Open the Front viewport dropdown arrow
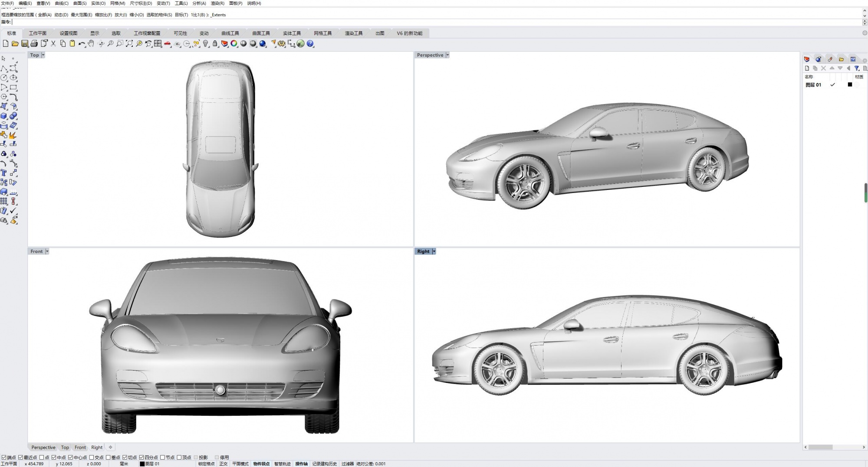This screenshot has height=467, width=868. pyautogui.click(x=47, y=251)
